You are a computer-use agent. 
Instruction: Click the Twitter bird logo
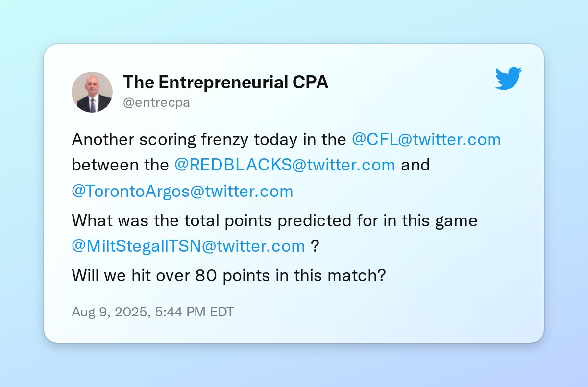pos(508,78)
